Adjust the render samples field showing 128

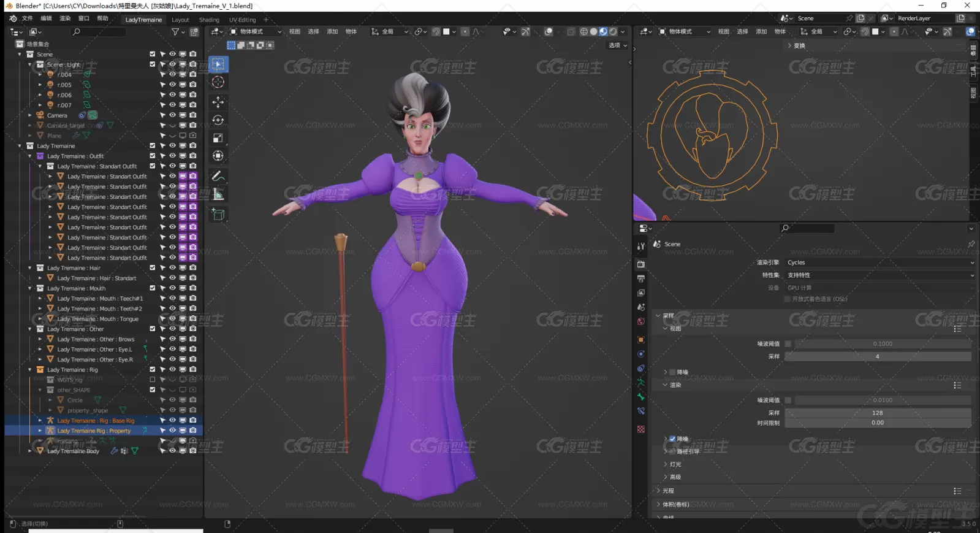click(x=878, y=413)
